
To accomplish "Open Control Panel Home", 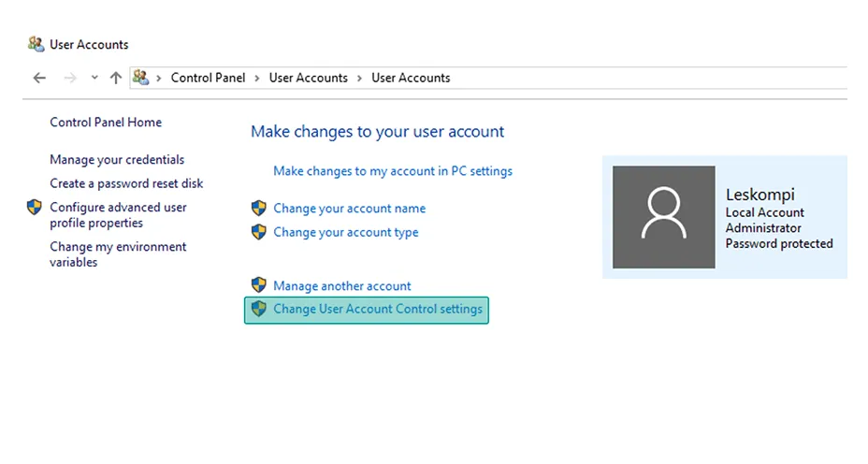I will [x=106, y=123].
